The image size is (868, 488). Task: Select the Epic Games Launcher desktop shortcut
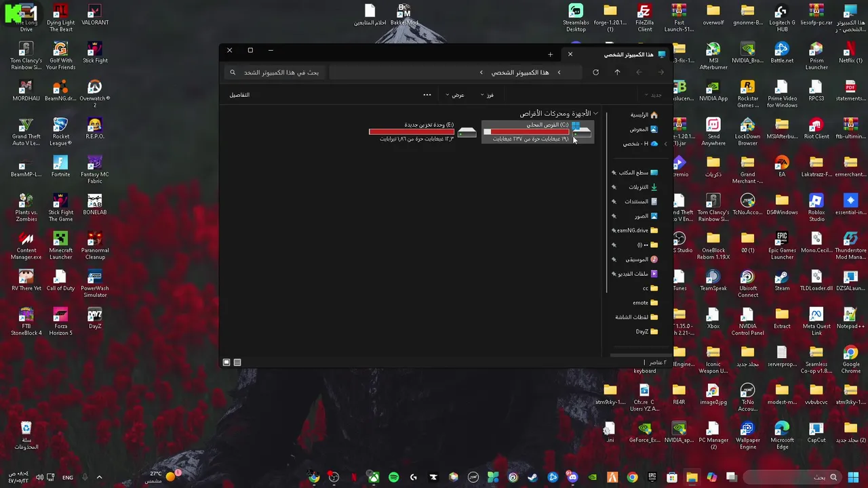pyautogui.click(x=782, y=245)
